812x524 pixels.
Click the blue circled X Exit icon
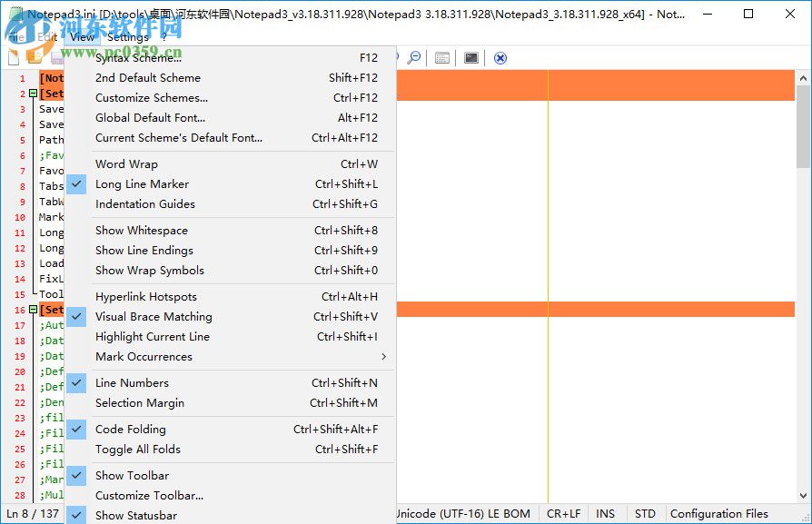tap(500, 58)
